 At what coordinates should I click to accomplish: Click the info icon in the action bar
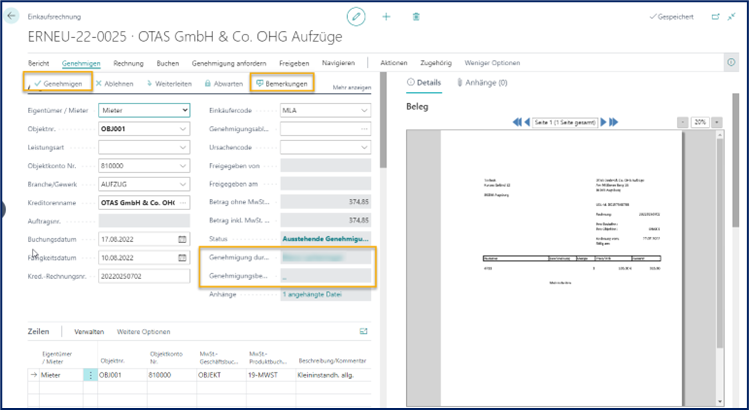click(x=730, y=62)
